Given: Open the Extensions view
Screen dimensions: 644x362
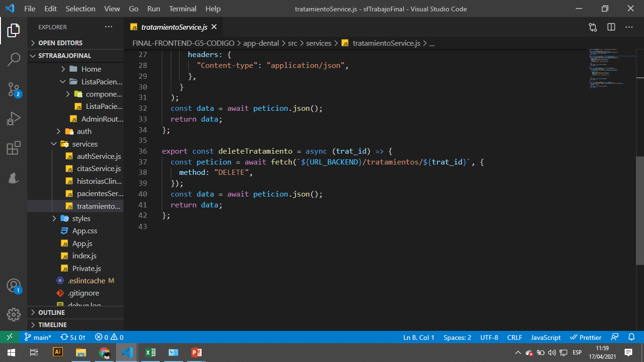Looking at the screenshot, I should click(14, 148).
